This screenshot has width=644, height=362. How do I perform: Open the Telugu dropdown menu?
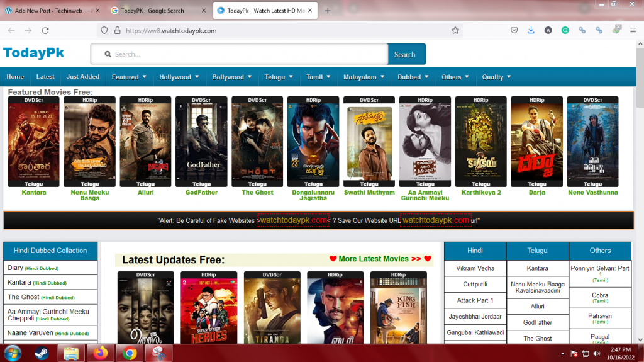coord(279,77)
